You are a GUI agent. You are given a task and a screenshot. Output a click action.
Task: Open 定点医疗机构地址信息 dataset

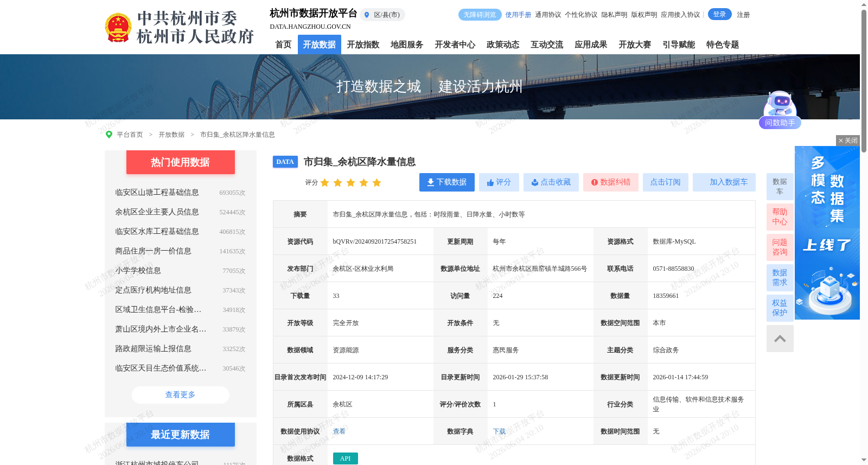[153, 290]
